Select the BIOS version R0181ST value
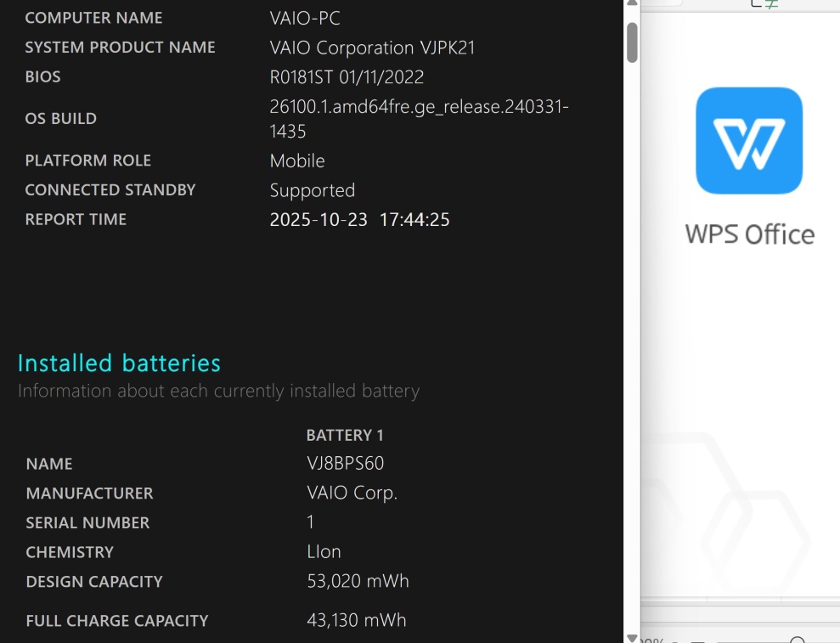 347,77
